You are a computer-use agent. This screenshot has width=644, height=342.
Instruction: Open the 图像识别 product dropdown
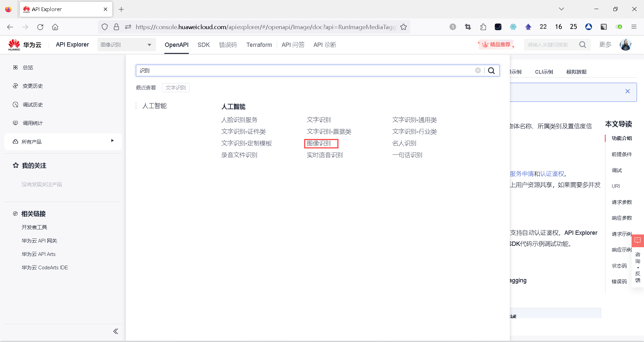(x=126, y=44)
